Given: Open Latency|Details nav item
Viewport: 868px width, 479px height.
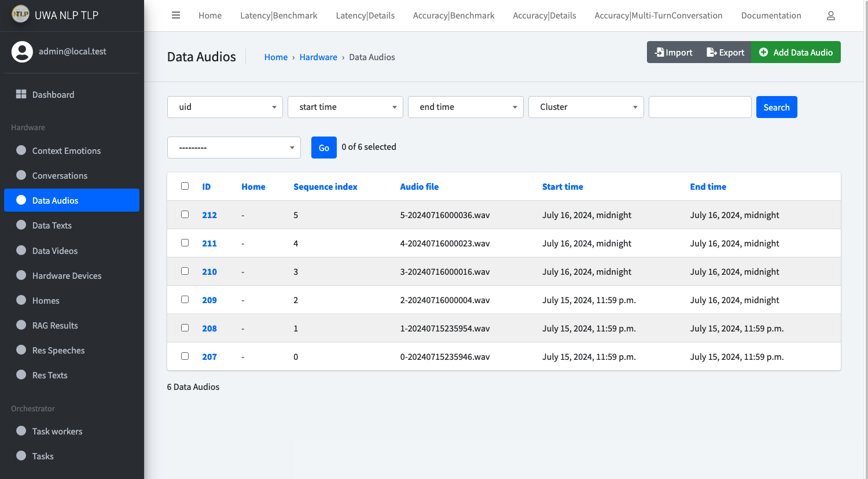Looking at the screenshot, I should (365, 16).
